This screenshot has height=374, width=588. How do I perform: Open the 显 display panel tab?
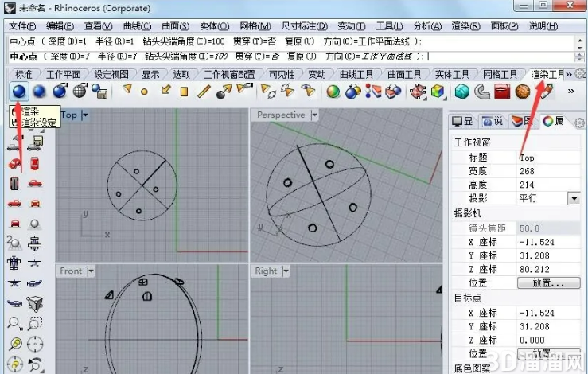(x=462, y=121)
